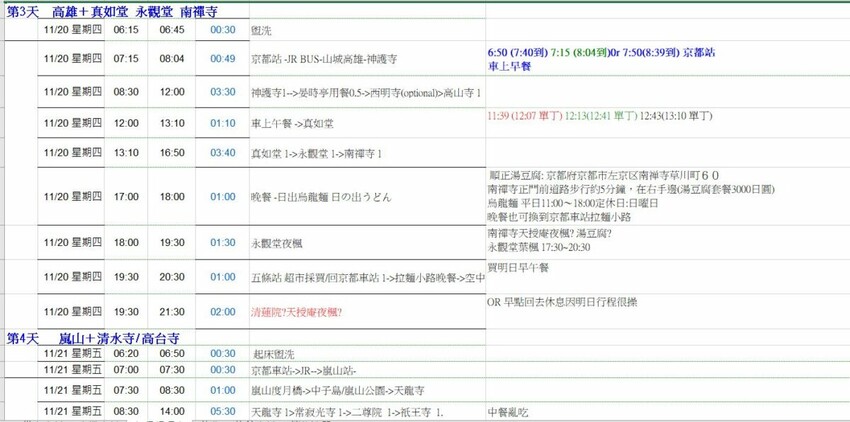This screenshot has width=850, height=422.
Task: Click the red 清蓮院?天授庵夜楓? cell
Action: [x=298, y=312]
